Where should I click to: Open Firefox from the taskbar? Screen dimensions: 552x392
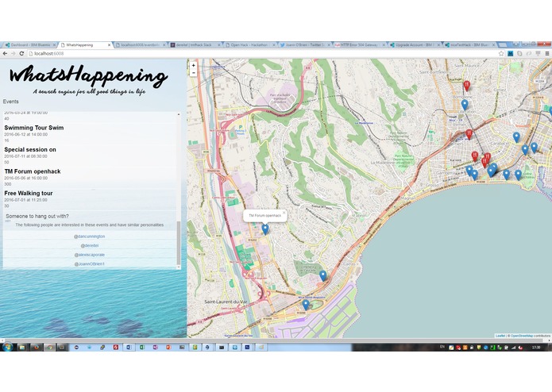tap(36, 347)
